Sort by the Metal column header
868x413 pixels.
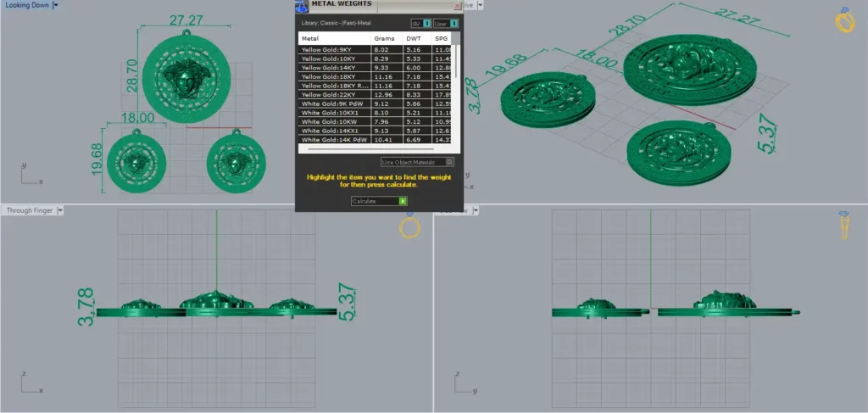tap(334, 39)
